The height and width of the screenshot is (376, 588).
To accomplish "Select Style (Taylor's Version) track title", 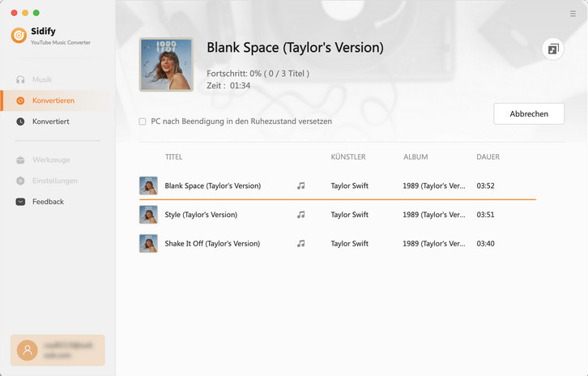I will tap(201, 215).
